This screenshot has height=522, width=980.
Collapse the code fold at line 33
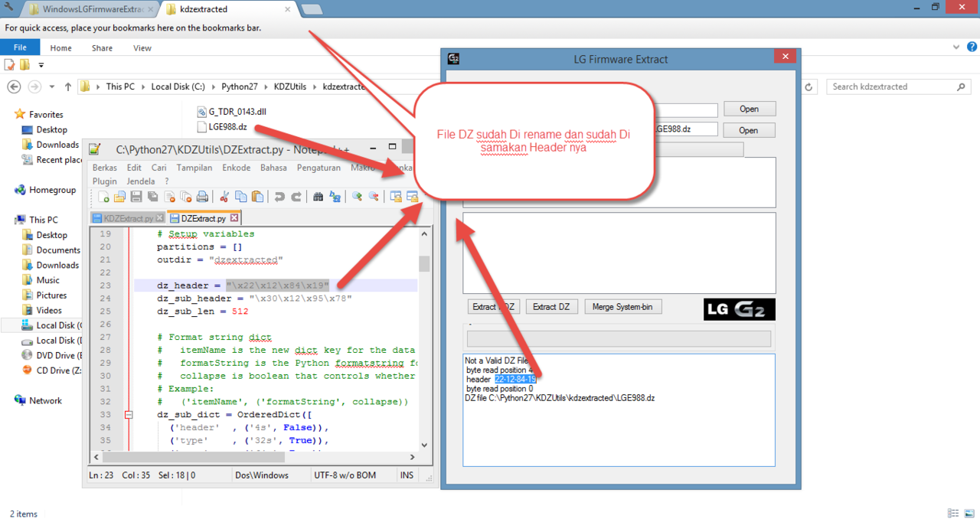(x=128, y=415)
